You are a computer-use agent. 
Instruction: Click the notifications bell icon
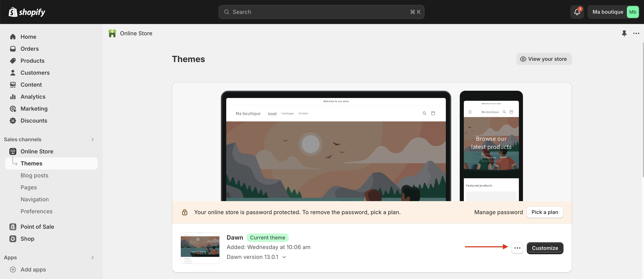(x=577, y=12)
